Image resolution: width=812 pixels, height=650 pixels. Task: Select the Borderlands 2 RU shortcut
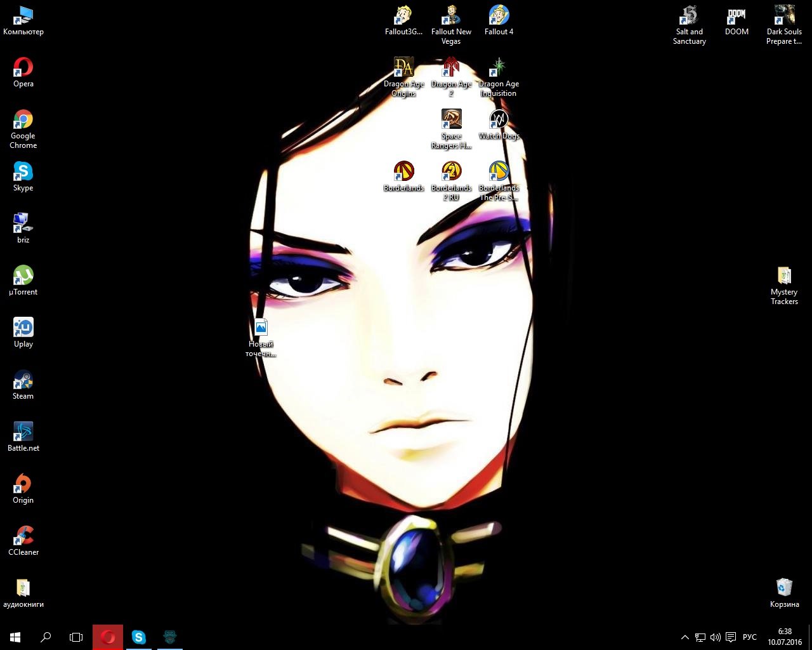(x=451, y=182)
